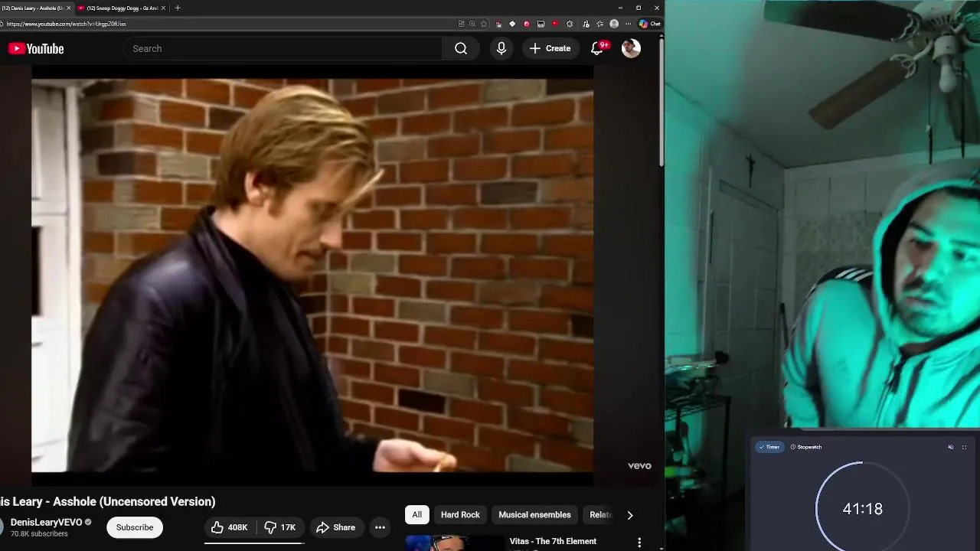Select the All filter chip
Viewport: 980px width, 551px height.
click(x=416, y=515)
